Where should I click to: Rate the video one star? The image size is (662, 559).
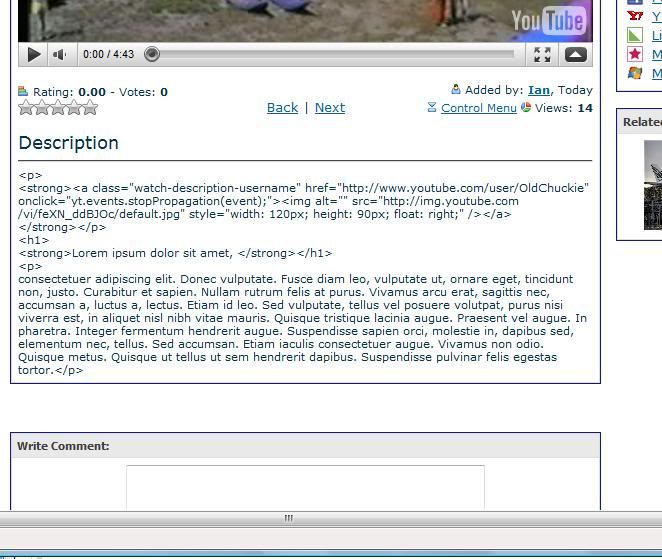(26, 108)
